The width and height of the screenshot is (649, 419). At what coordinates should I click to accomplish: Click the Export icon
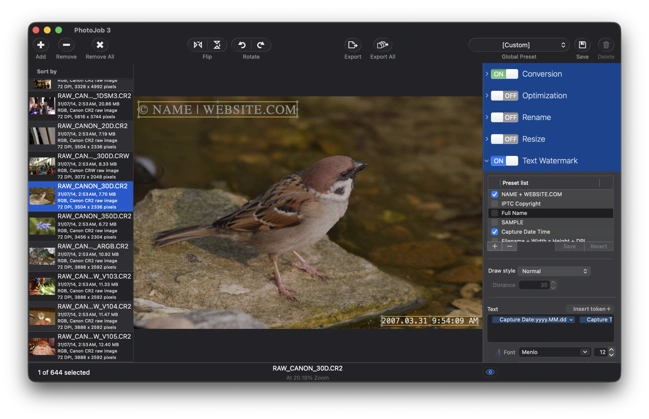(x=353, y=45)
